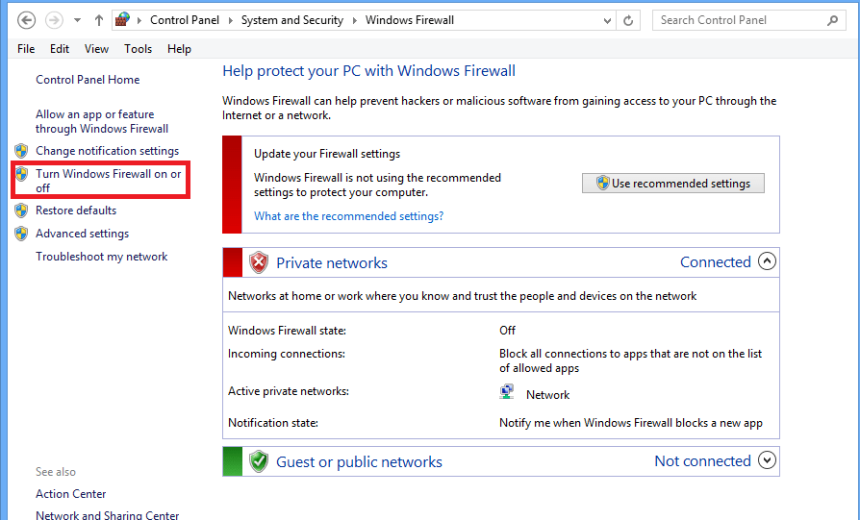Screen dimensions: 860x520
Task: Click the red shield icon for Private networks
Action: (259, 263)
